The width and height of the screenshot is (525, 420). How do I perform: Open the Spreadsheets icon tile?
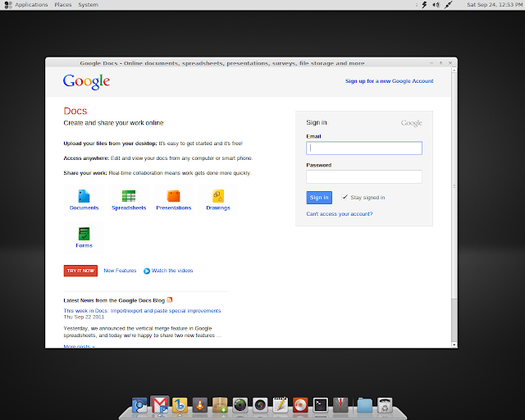129,200
